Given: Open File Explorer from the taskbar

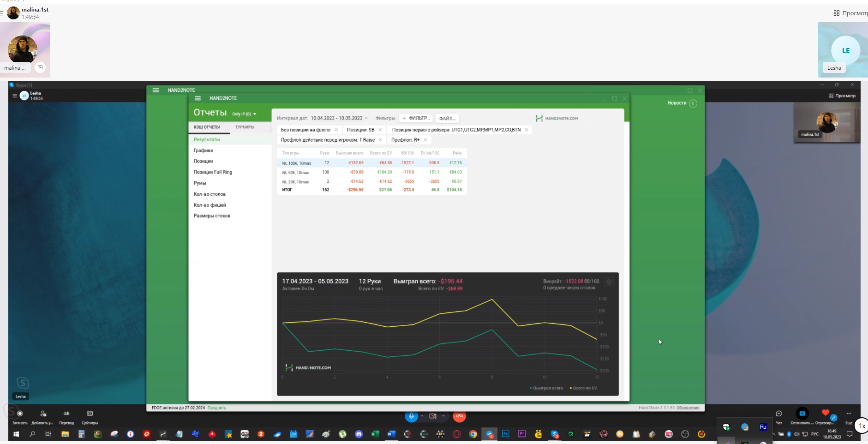Looking at the screenshot, I should [65, 434].
